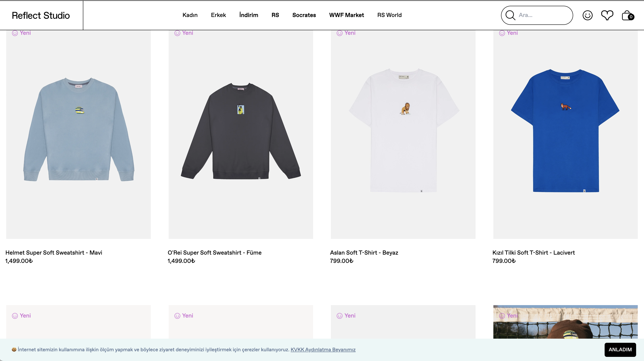The height and width of the screenshot is (361, 644).
Task: Click the search magnifier icon
Action: 510,15
